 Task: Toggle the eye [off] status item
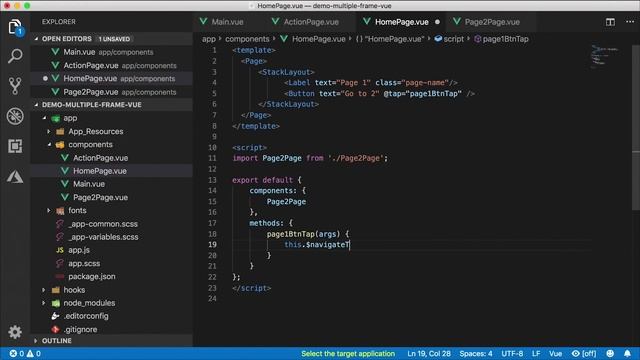[x=584, y=353]
